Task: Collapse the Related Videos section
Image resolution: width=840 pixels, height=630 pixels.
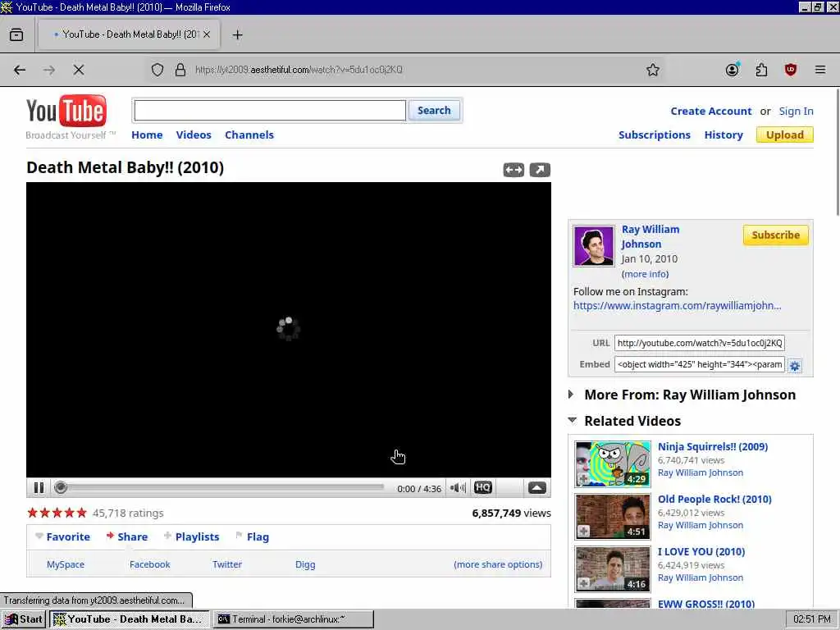Action: tap(572, 420)
